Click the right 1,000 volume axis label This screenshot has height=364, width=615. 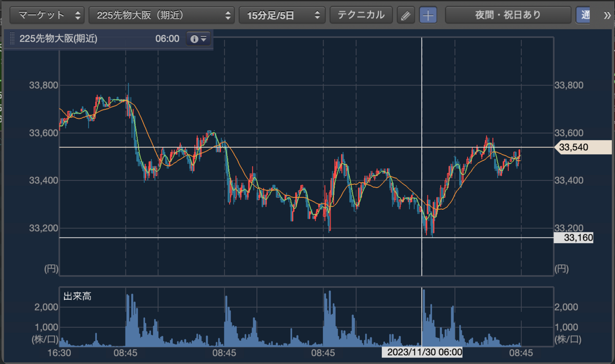pos(566,327)
